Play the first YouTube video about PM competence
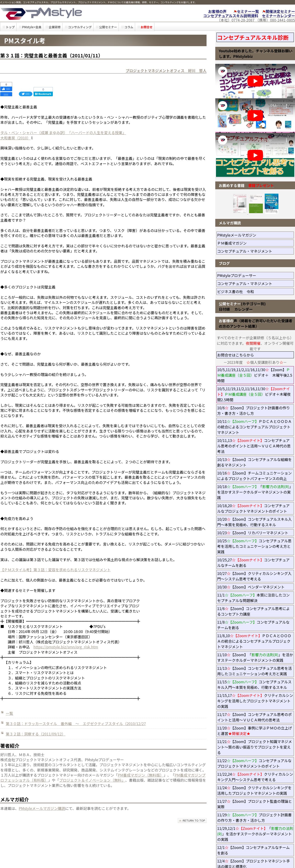Image resolution: width=295 pixels, height=868 pixels. click(x=255, y=81)
